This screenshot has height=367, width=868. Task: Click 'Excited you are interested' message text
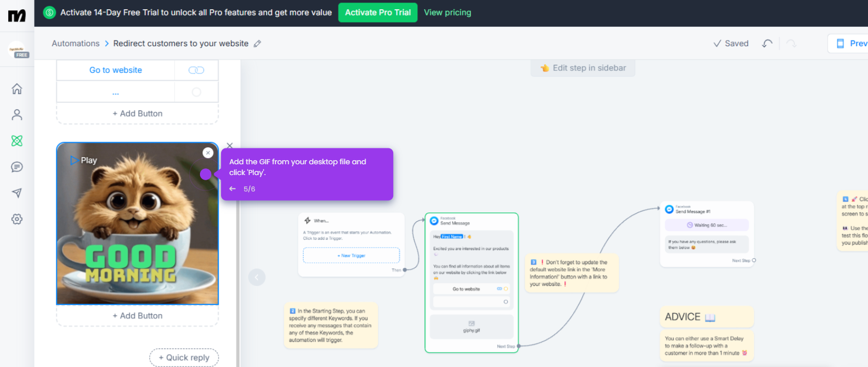(x=471, y=248)
